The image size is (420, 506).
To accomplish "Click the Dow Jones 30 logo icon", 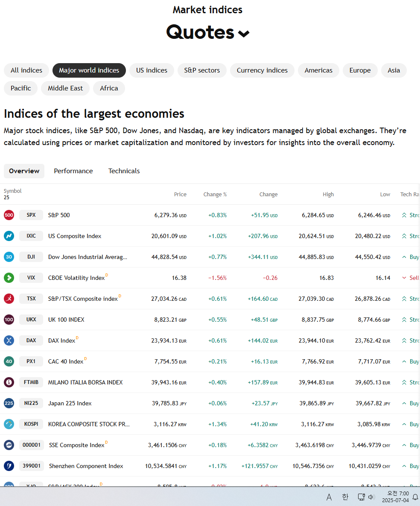I will click(x=9, y=257).
